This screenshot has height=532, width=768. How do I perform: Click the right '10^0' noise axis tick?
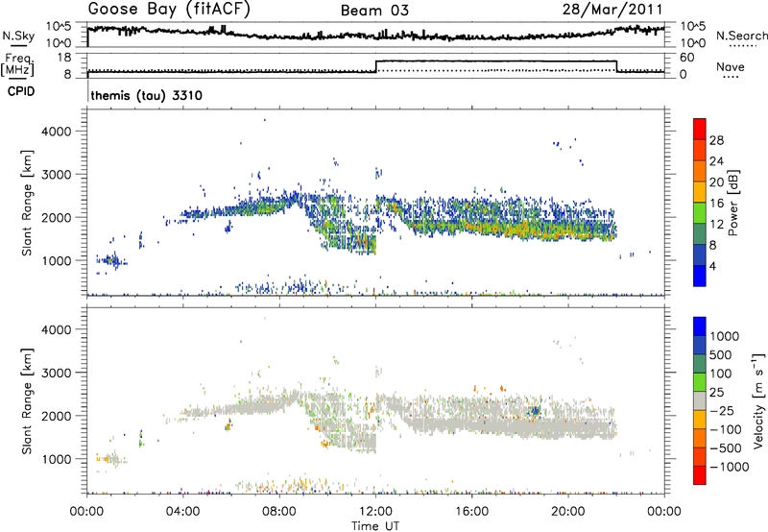click(692, 43)
